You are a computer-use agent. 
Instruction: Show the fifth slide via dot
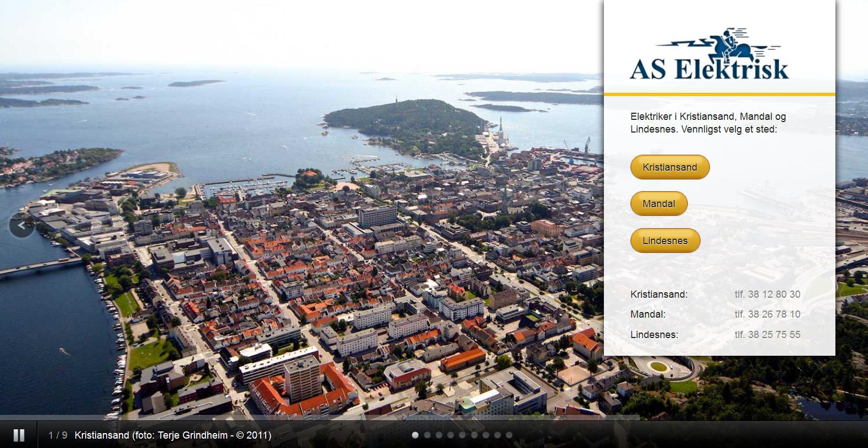click(x=462, y=435)
